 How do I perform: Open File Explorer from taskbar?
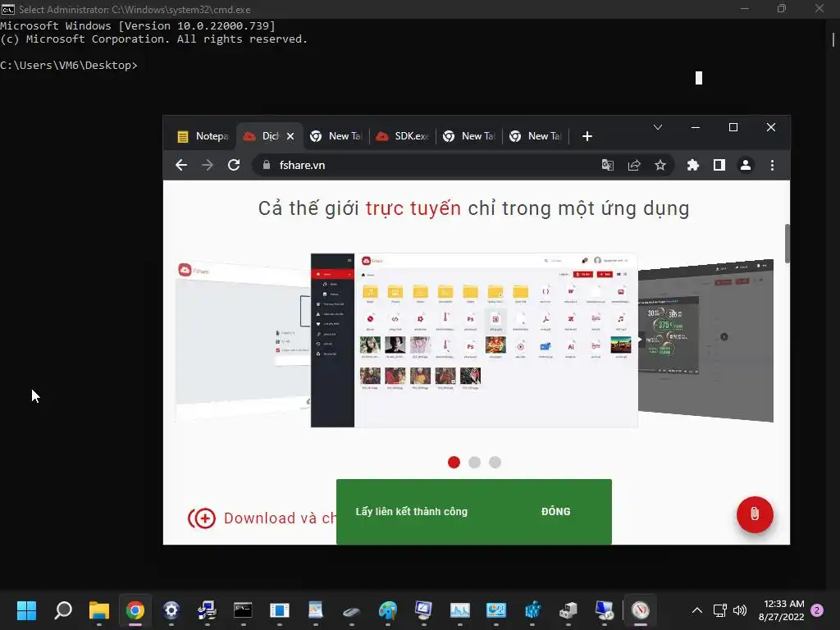(x=99, y=610)
